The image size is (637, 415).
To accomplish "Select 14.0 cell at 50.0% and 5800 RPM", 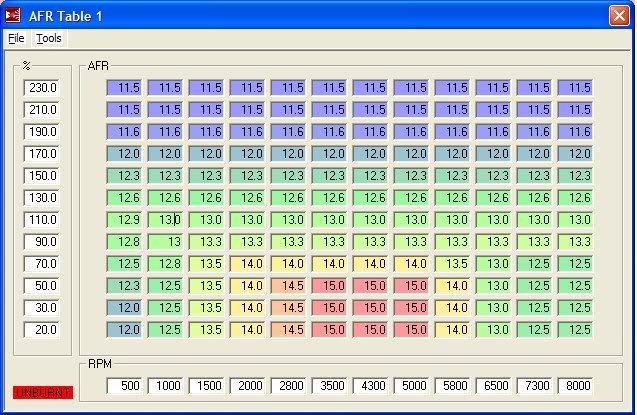I will pyautogui.click(x=453, y=285).
